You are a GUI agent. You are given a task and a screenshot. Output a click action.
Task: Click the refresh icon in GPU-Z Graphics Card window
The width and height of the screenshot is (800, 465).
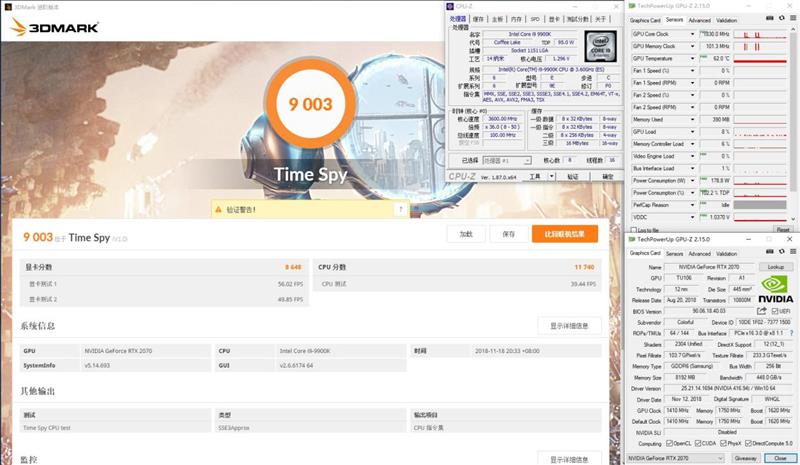(782, 251)
